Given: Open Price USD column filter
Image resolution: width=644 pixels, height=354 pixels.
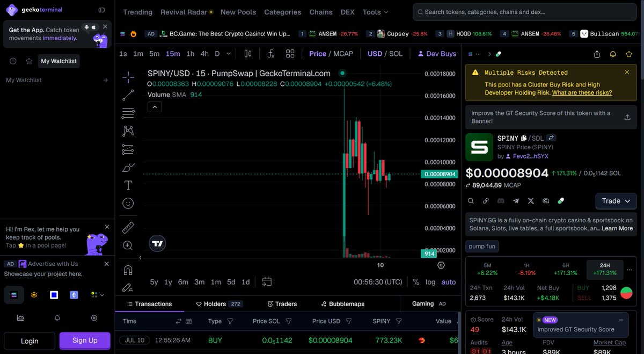Looking at the screenshot, I should point(349,321).
